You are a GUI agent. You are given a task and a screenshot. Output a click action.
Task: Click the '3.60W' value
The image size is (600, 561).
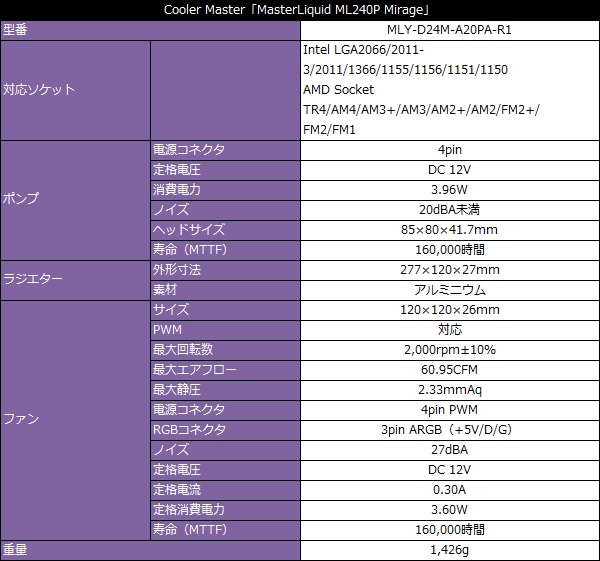[x=449, y=510]
